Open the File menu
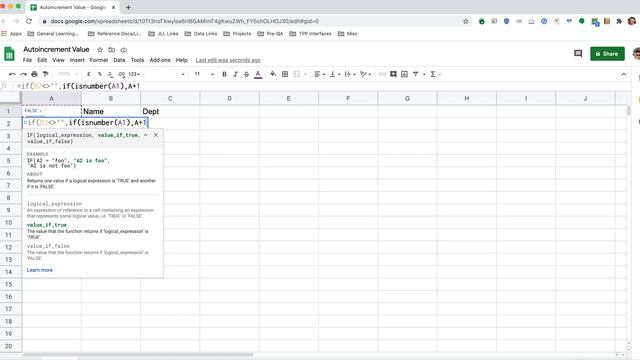Screen dimensions: 640x360 coord(27,60)
